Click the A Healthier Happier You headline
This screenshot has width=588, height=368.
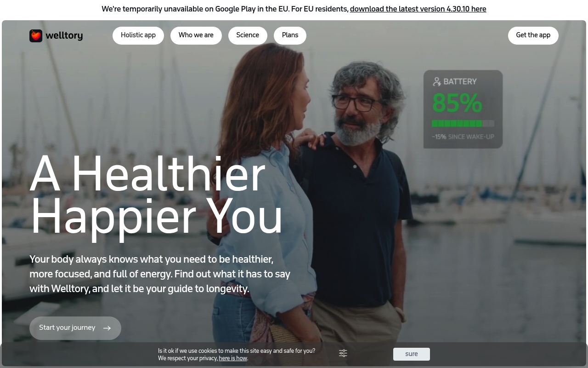tap(157, 195)
